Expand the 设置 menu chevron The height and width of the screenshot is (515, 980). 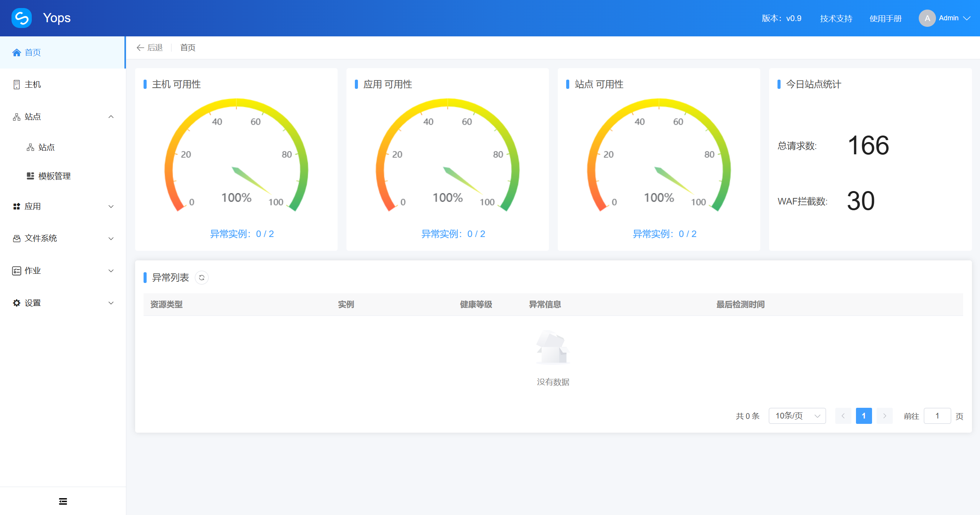pos(111,303)
